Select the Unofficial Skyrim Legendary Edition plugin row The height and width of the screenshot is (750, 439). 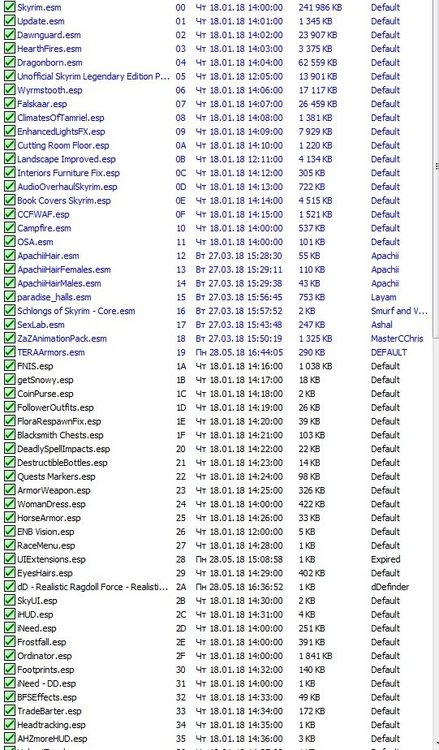(92, 77)
